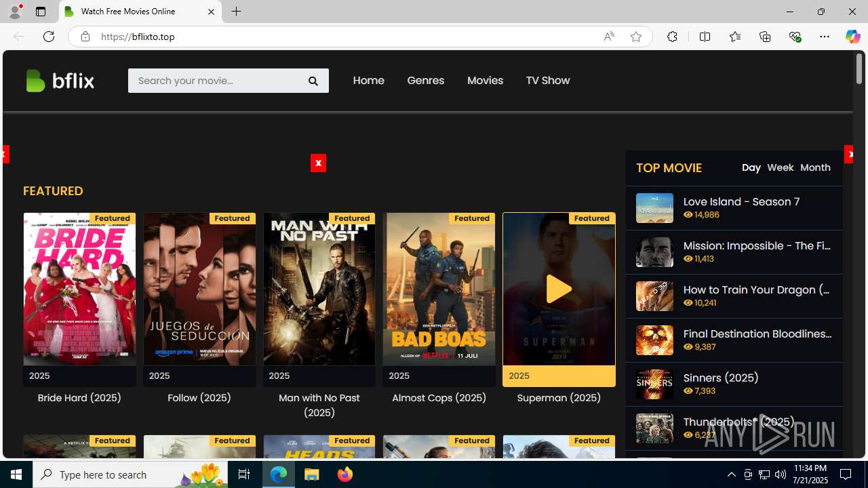This screenshot has width=868, height=488.
Task: Open Windows Start menu
Action: pos(16,474)
